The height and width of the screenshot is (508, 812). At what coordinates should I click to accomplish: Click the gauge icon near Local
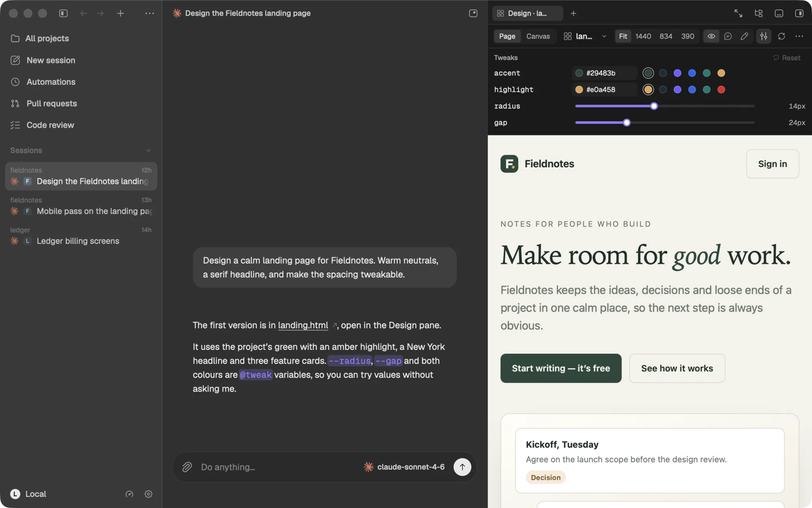(129, 494)
